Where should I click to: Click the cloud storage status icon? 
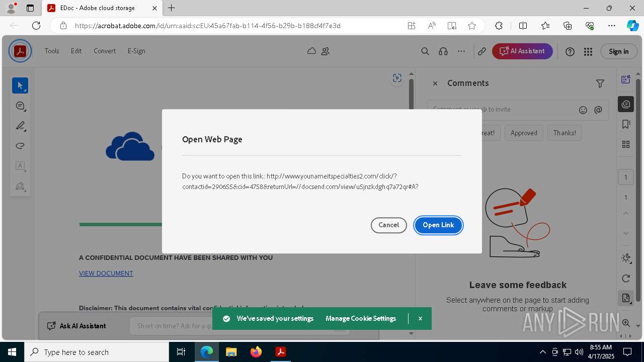(x=311, y=51)
